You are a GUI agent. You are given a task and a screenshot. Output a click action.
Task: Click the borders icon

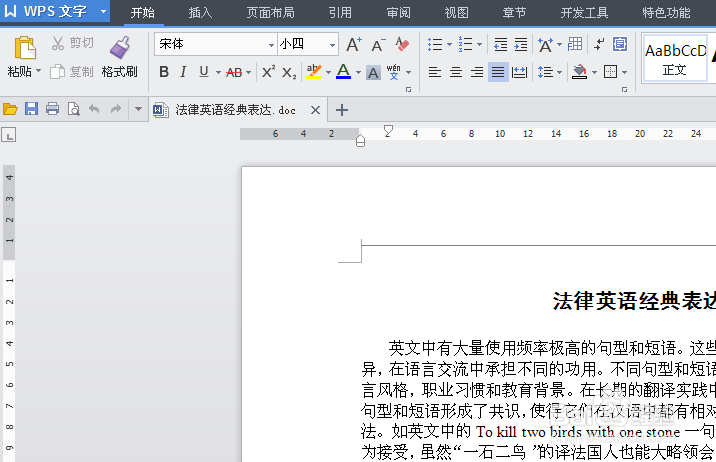pyautogui.click(x=610, y=72)
